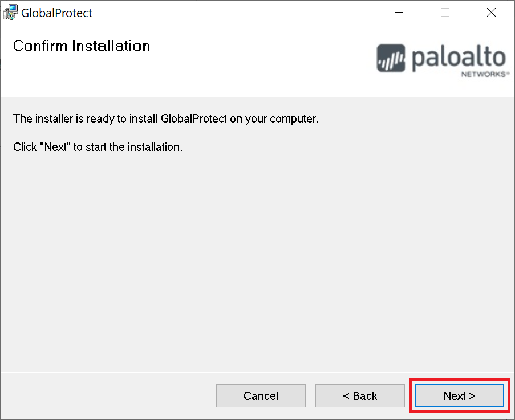
Task: Select the installer ready status message
Action: [x=165, y=119]
